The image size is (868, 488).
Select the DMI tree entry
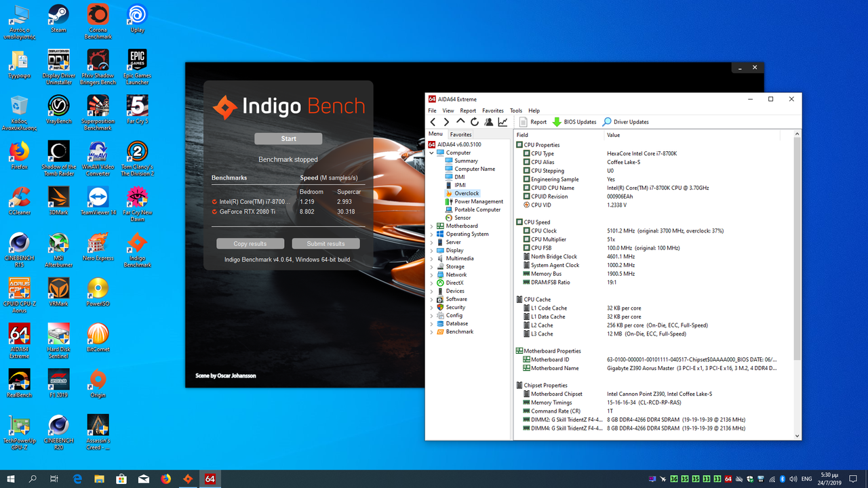(x=455, y=177)
